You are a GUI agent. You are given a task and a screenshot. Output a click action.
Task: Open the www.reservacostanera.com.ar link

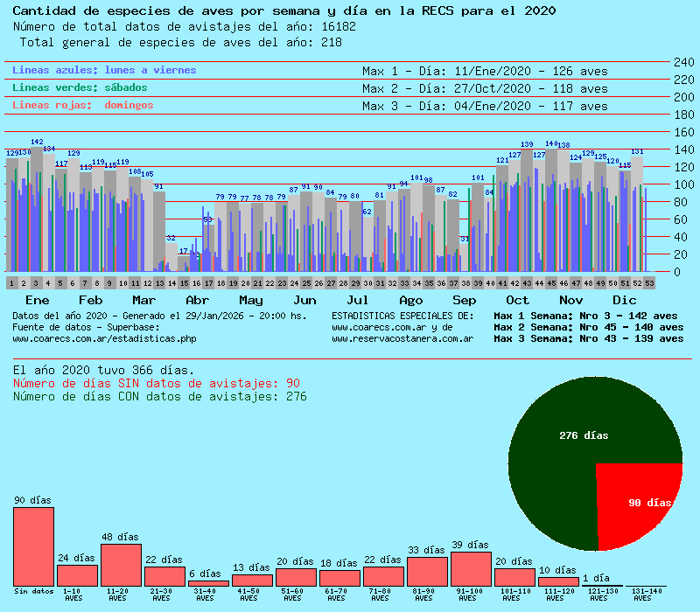coord(402,338)
